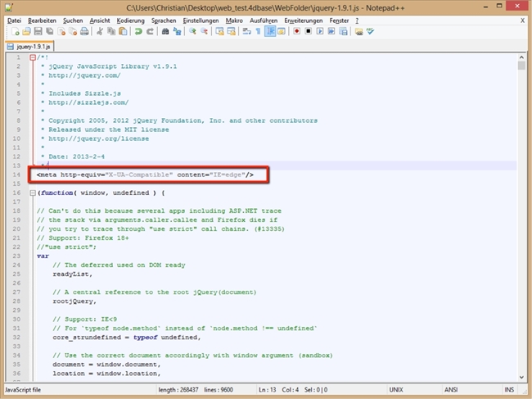Click the Cut scissors icon

pyautogui.click(x=99, y=31)
